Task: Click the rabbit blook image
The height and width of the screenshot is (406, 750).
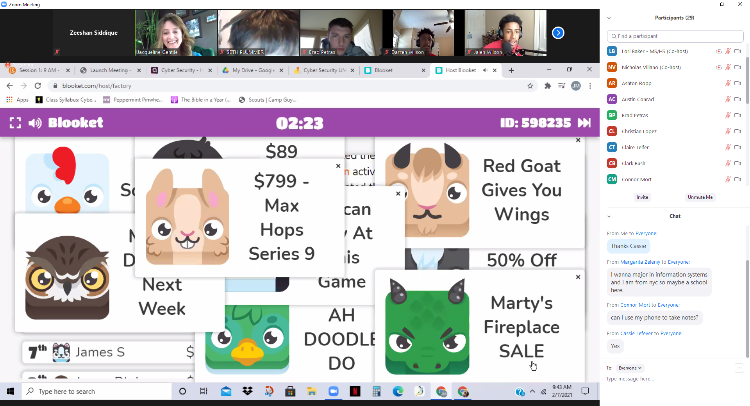Action: (188, 217)
